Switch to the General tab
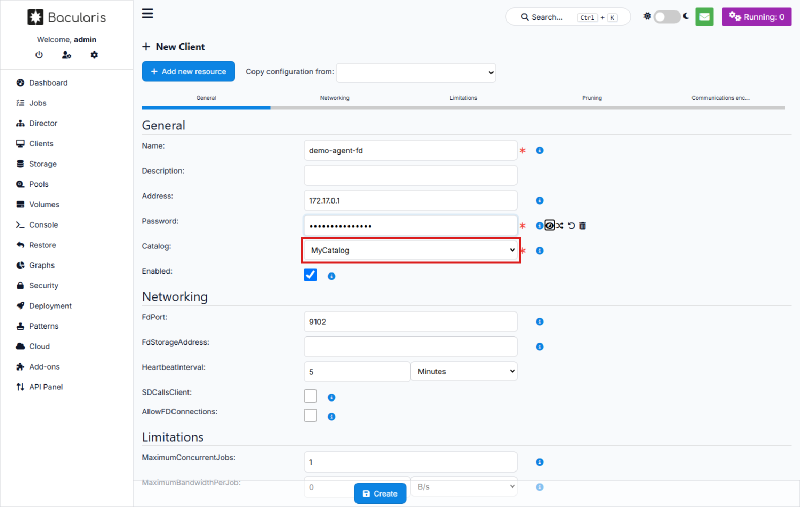 point(206,98)
